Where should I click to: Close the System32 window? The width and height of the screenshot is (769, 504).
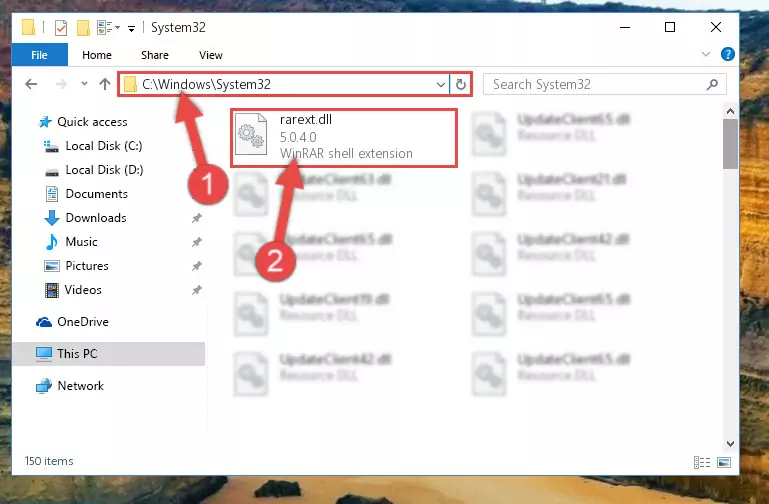tap(716, 27)
